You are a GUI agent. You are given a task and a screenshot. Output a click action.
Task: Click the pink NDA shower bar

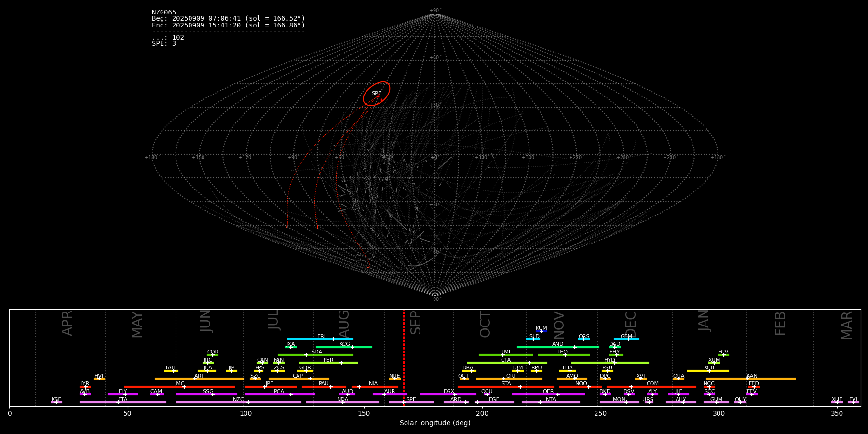point(342,402)
